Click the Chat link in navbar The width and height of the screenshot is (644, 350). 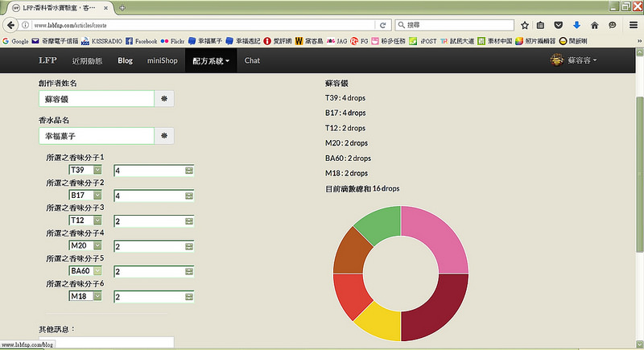[252, 60]
